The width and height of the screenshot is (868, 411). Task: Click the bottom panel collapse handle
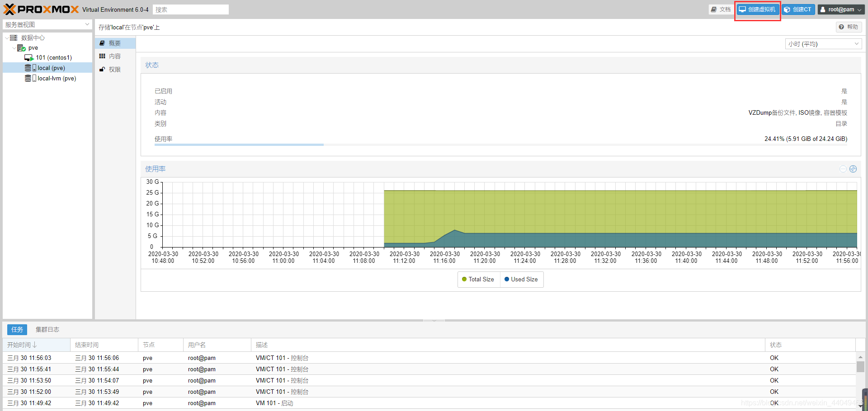pyautogui.click(x=434, y=320)
